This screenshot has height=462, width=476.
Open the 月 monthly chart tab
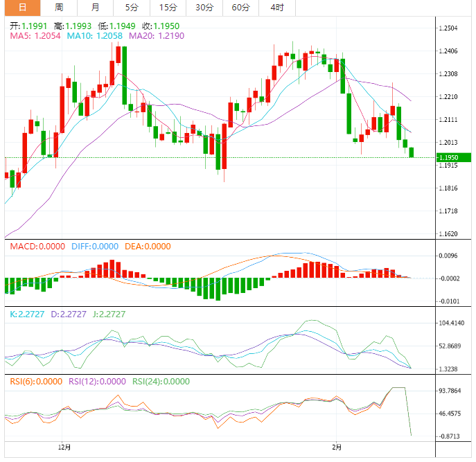95,8
